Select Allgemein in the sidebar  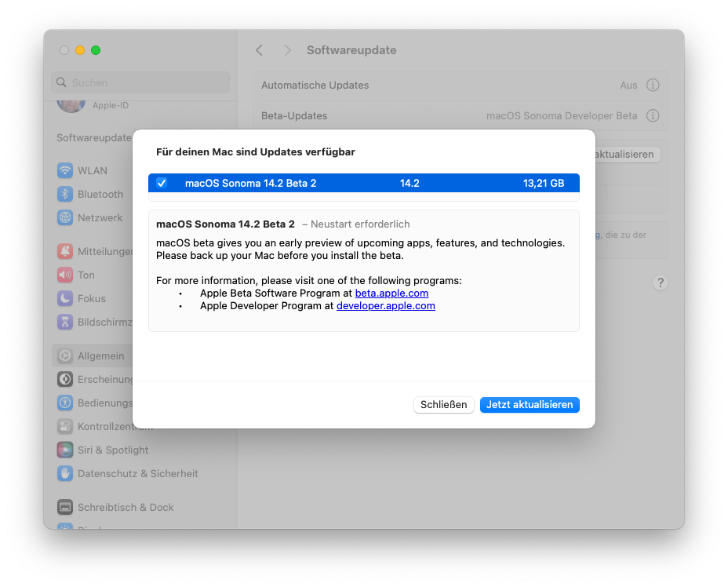click(x=100, y=355)
